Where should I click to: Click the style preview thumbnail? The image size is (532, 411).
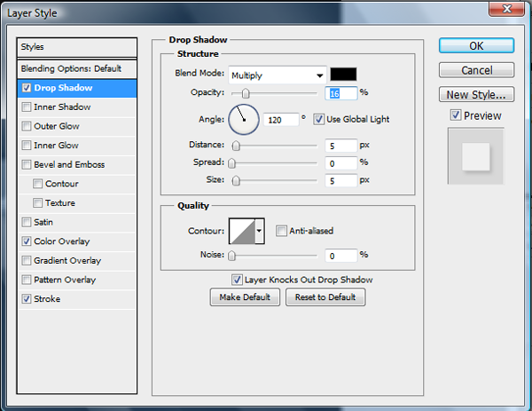(x=475, y=156)
